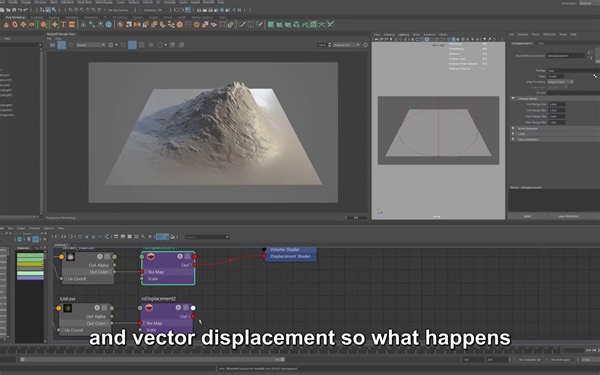Click the Select button in Attribute Editor

527,216
